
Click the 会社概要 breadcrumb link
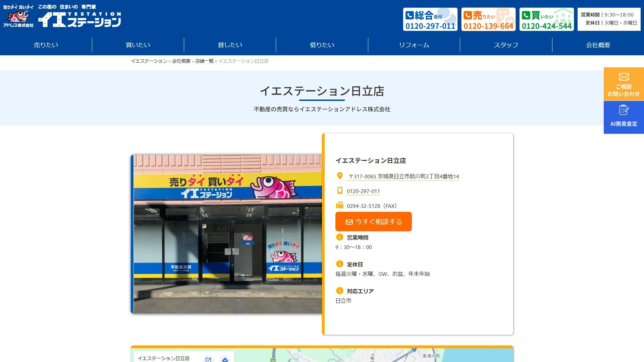click(x=181, y=61)
